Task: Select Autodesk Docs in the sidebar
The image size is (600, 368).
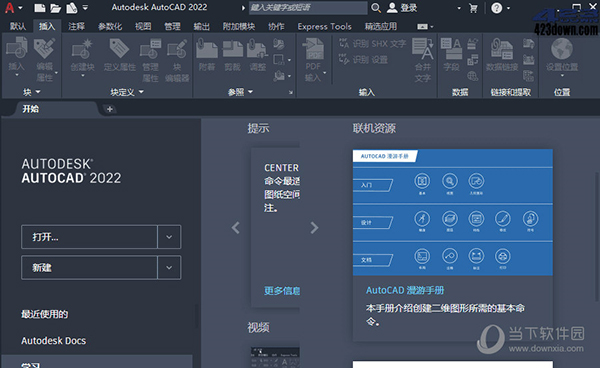Action: [x=54, y=341]
